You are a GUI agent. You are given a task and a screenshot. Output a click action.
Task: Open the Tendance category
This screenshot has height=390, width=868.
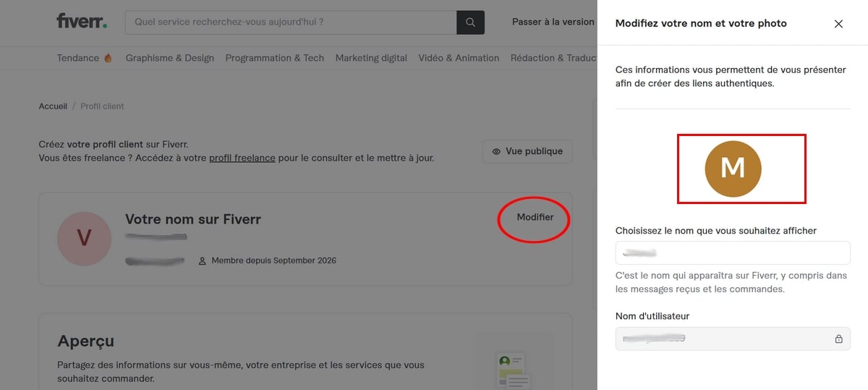(x=85, y=58)
